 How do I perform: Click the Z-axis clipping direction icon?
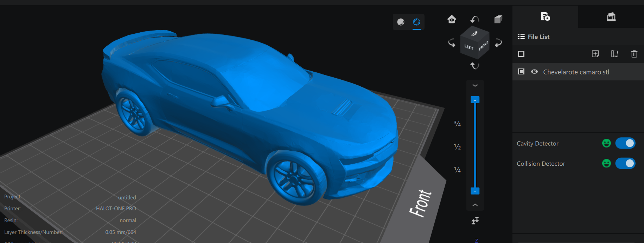tap(475, 221)
